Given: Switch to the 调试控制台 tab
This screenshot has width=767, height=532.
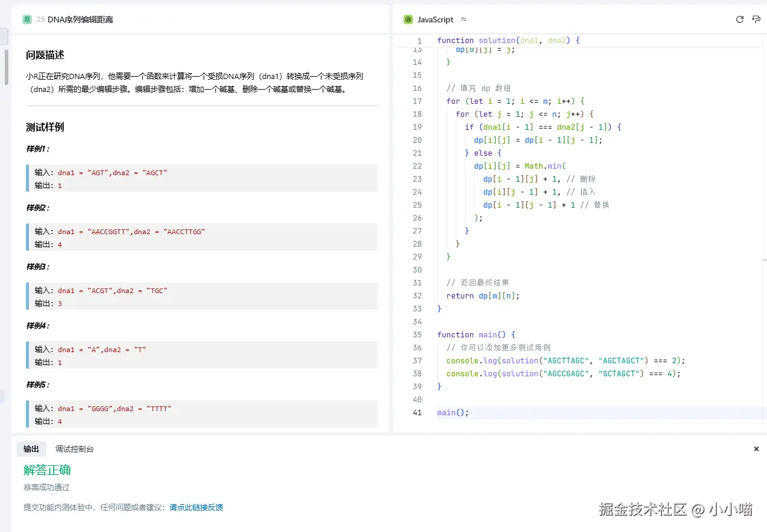Looking at the screenshot, I should [74, 449].
